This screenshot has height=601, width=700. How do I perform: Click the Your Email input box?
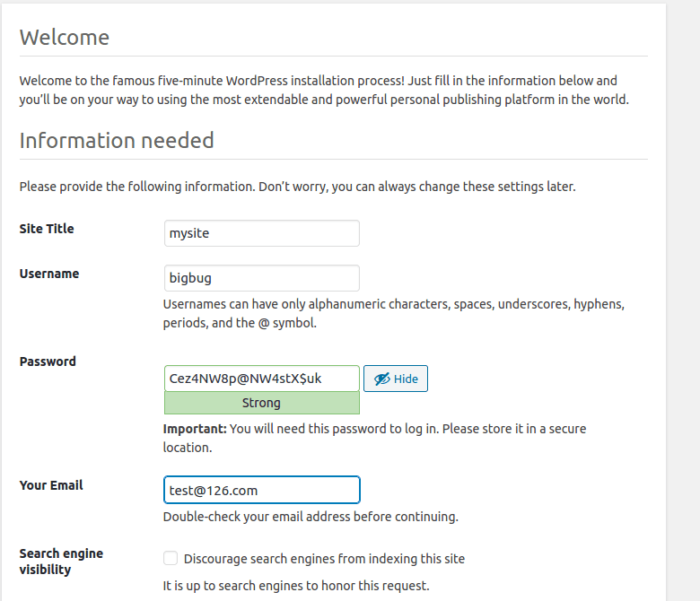click(x=261, y=490)
